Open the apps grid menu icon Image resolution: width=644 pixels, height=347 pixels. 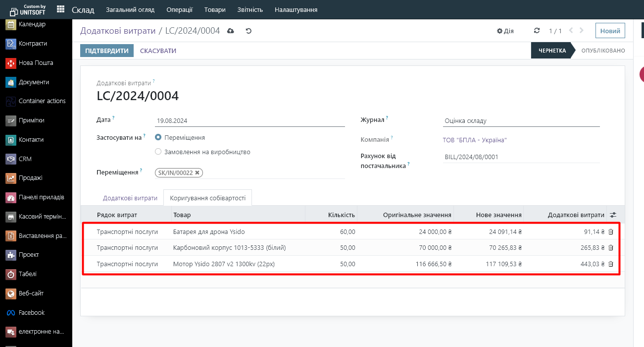(60, 9)
